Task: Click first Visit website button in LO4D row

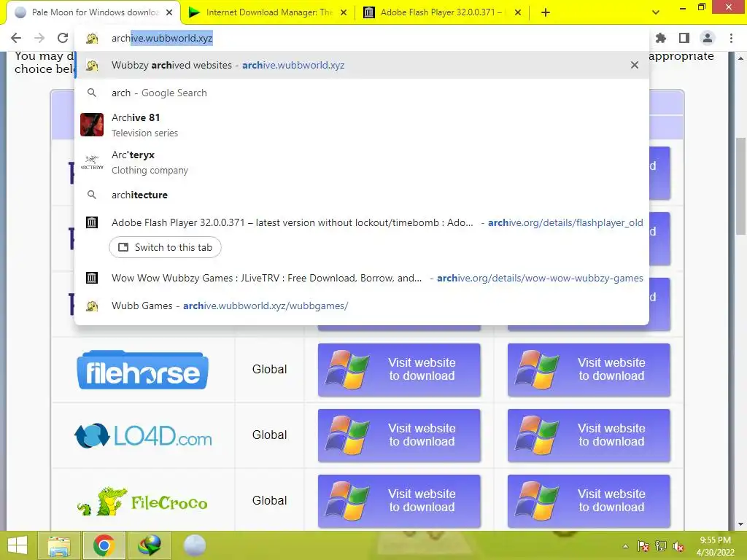Action: (399, 435)
